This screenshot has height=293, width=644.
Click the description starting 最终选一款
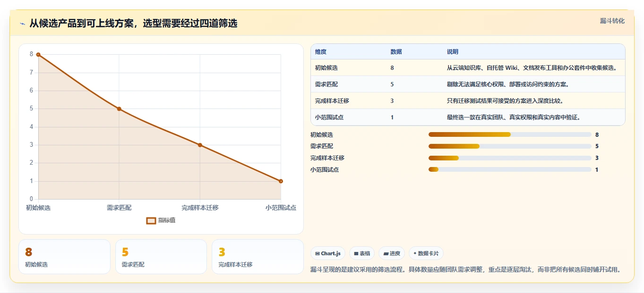click(514, 117)
